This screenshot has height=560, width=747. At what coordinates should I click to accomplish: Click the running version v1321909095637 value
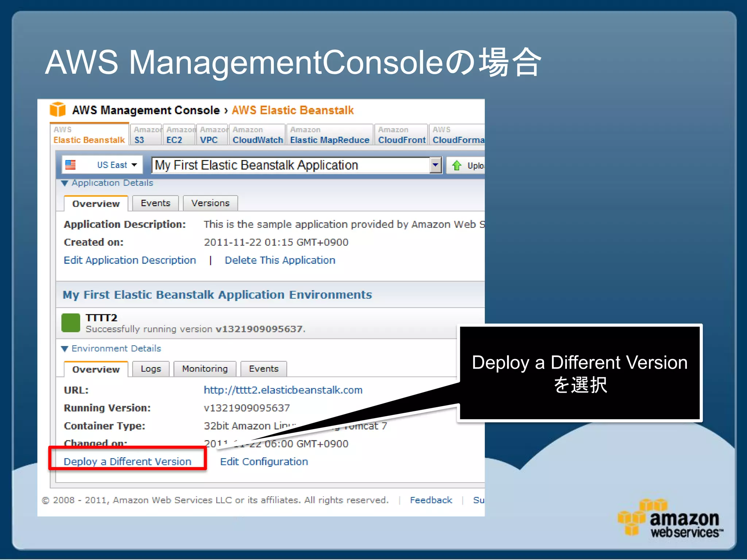[x=247, y=408]
